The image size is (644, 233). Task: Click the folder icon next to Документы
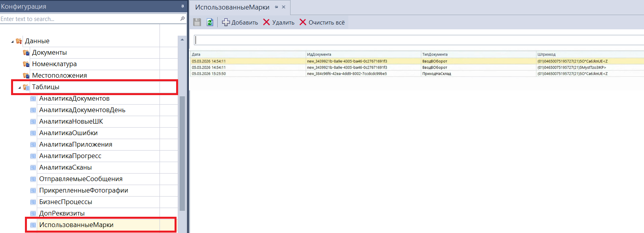(26, 53)
